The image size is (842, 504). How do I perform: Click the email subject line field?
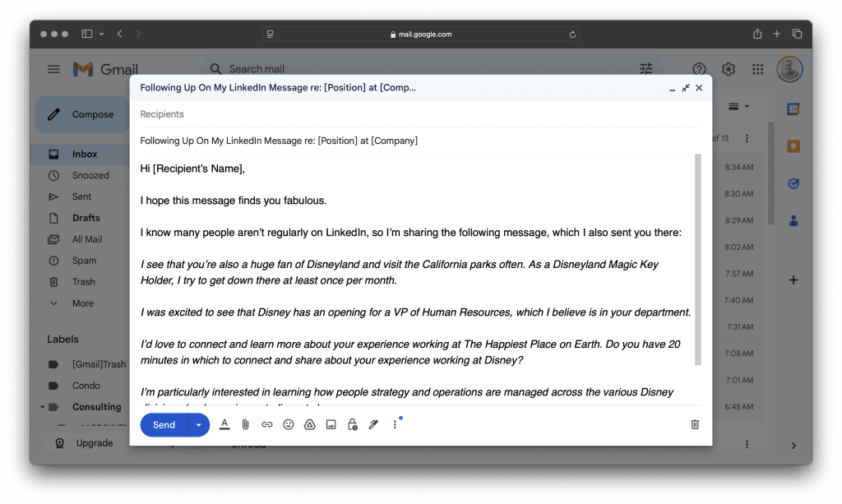click(420, 141)
